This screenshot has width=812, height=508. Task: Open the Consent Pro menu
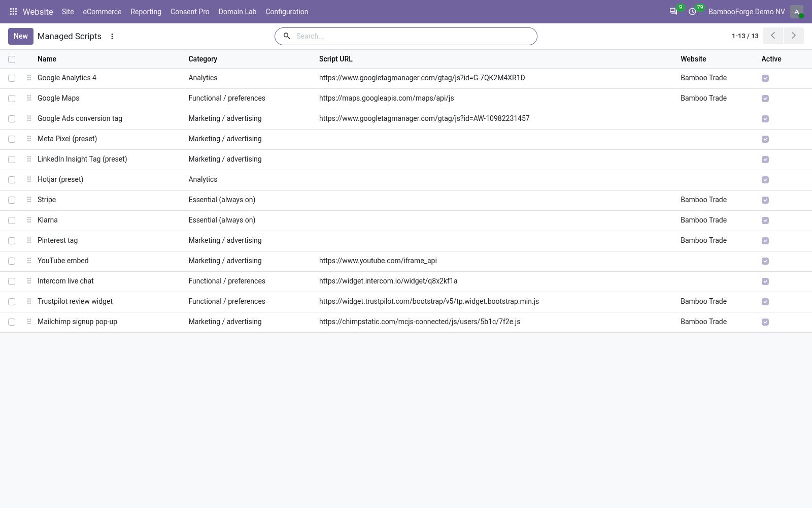click(x=190, y=12)
